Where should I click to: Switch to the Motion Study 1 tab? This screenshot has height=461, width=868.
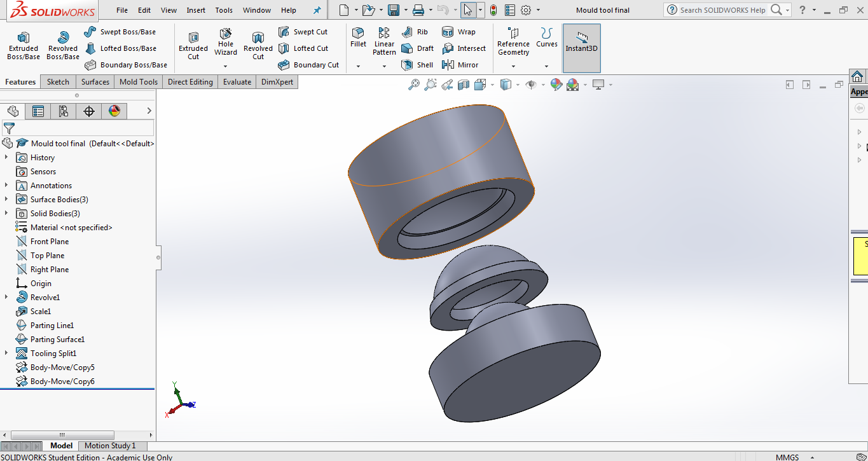pos(110,446)
